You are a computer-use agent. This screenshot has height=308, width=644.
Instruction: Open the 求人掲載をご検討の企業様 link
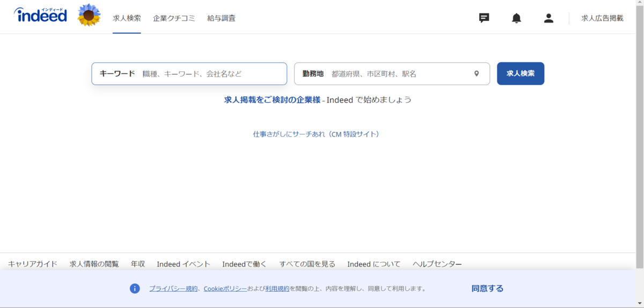pyautogui.click(x=272, y=100)
